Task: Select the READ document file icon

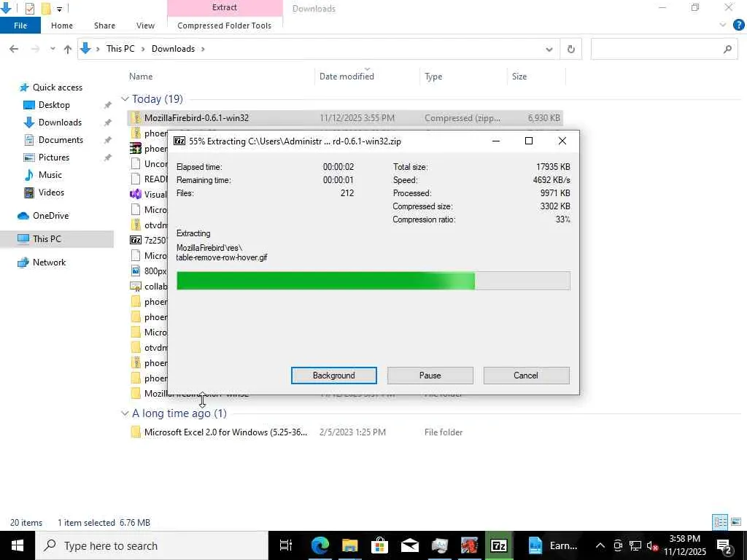Action: click(136, 179)
